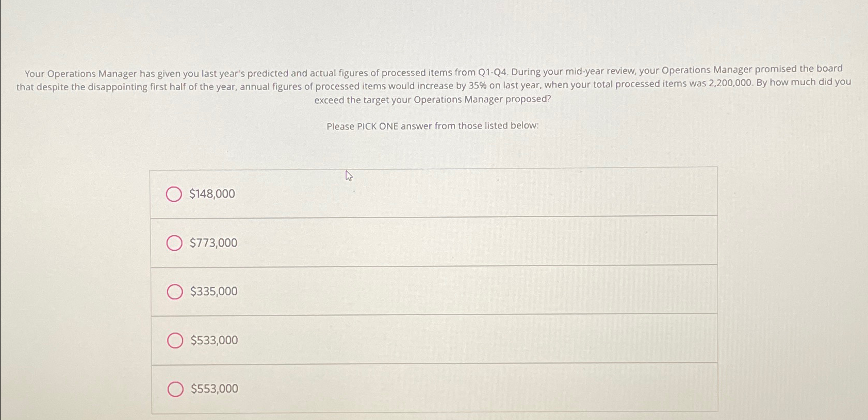Click empty area of the $553,000 option row

click(x=464, y=387)
